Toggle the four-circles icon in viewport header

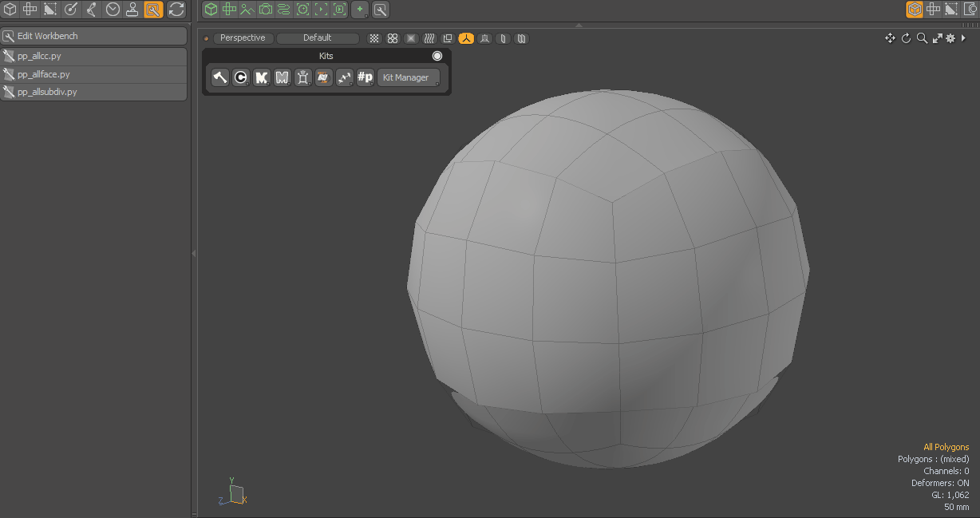pos(393,38)
